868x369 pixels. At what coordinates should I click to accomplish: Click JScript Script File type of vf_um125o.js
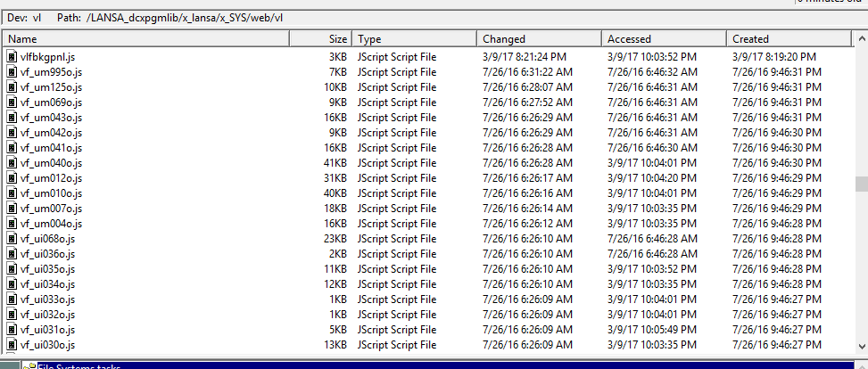click(x=397, y=87)
